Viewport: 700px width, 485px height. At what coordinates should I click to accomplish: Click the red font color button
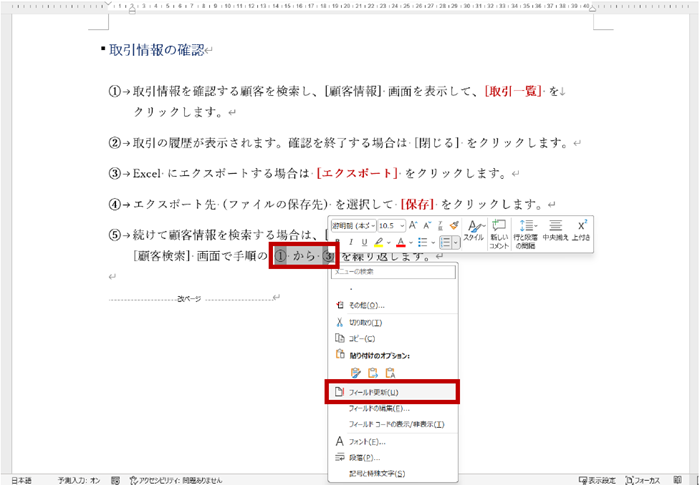(x=402, y=243)
